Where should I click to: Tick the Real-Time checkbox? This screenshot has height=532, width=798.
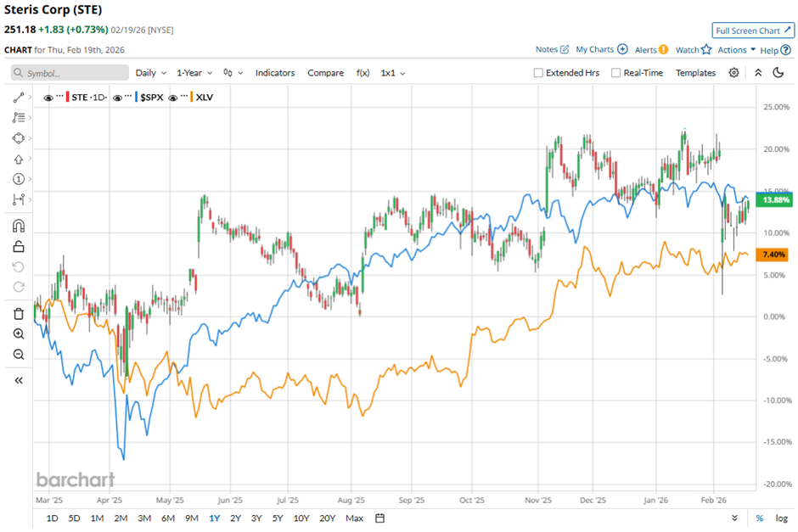(616, 73)
